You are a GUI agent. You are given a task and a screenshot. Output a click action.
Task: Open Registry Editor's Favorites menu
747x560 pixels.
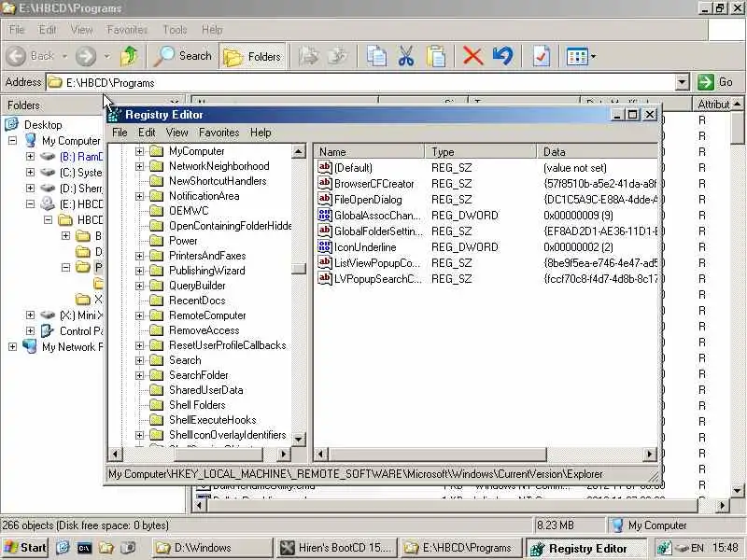coord(219,133)
